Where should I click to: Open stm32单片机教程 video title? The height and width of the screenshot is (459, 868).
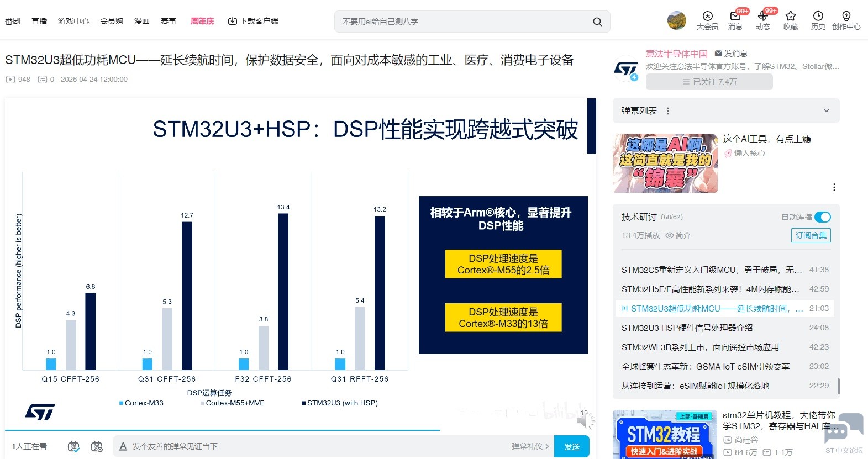point(781,420)
